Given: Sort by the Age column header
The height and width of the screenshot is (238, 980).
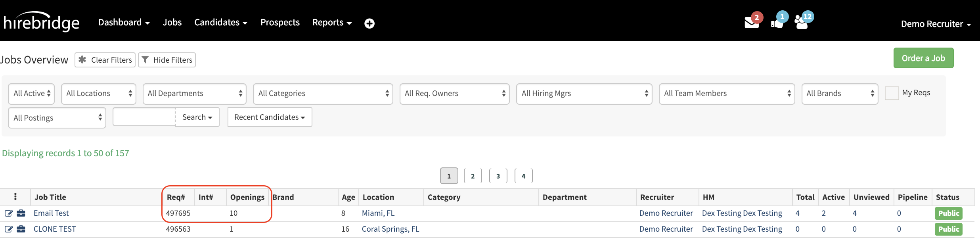Looking at the screenshot, I should [x=348, y=197].
